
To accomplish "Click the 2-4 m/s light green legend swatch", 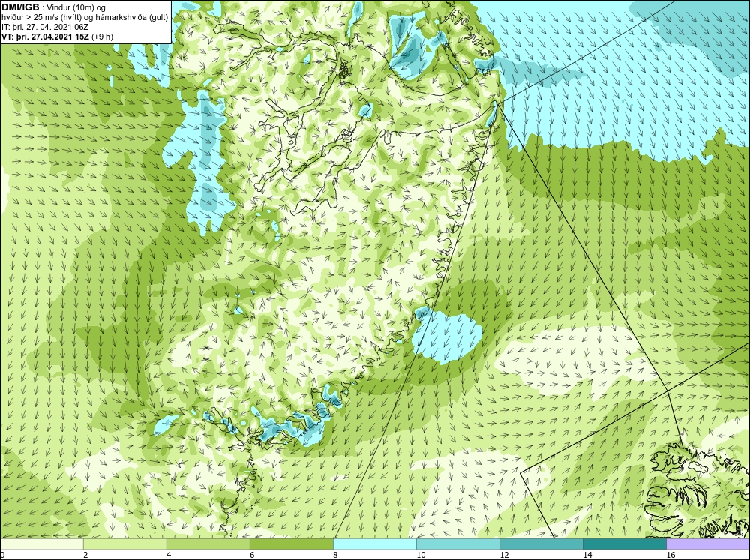I will tap(124, 544).
